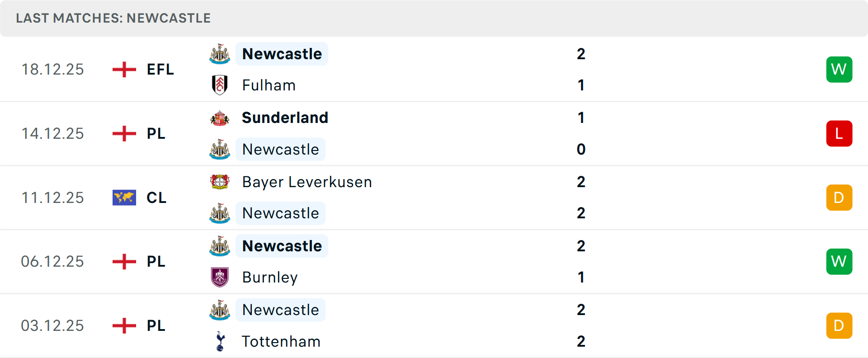Viewport: 868px width, 358px height.
Task: Click the CL competition label
Action: (x=156, y=198)
